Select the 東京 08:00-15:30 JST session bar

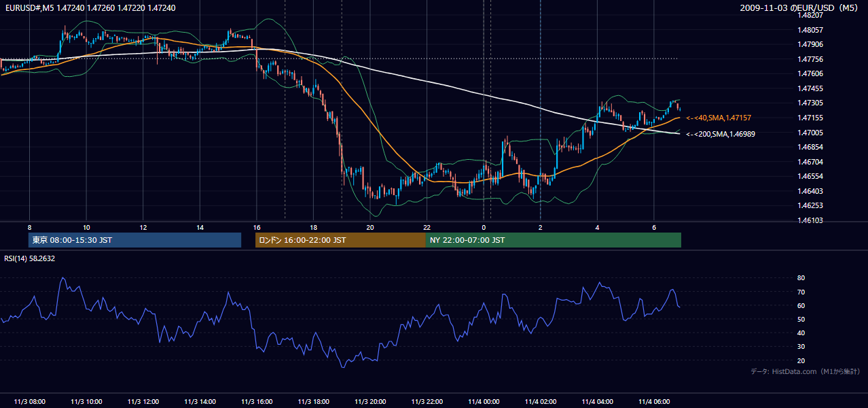tap(135, 240)
